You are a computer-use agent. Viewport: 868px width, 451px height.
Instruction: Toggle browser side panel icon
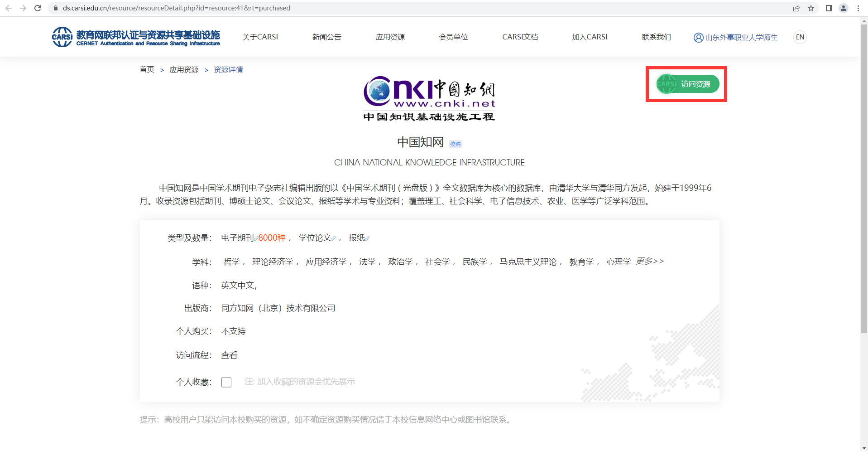[x=829, y=8]
